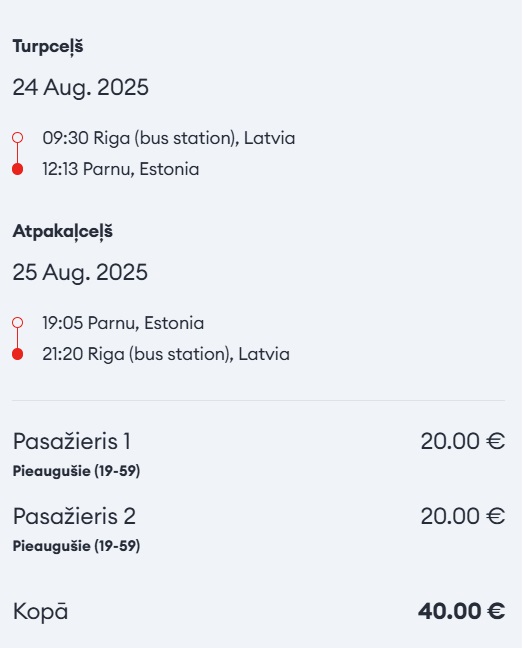Click the euro sign in the 40.00 total
Image resolution: width=523 pixels, height=648 pixels.
click(x=496, y=611)
